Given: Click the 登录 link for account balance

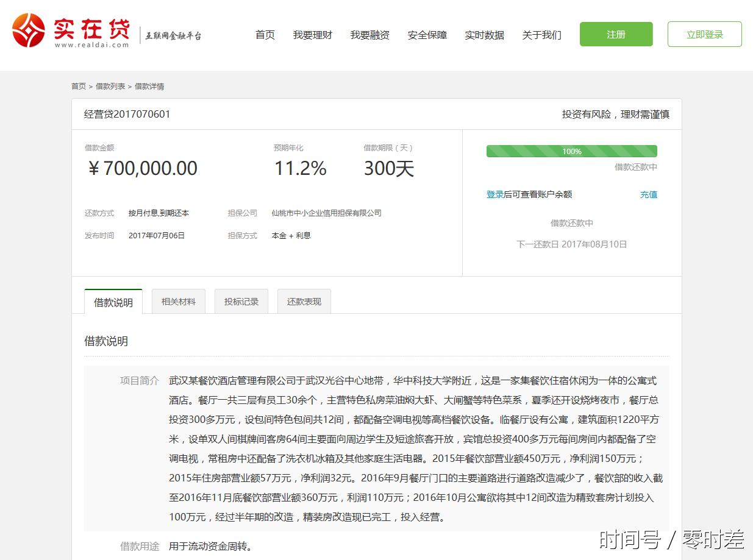Looking at the screenshot, I should [494, 194].
